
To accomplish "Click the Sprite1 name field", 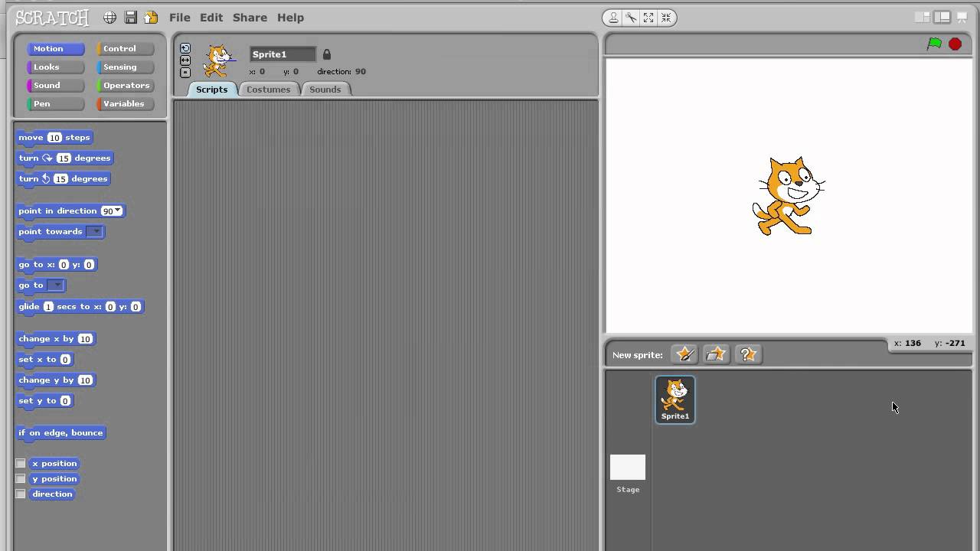I will [x=283, y=54].
